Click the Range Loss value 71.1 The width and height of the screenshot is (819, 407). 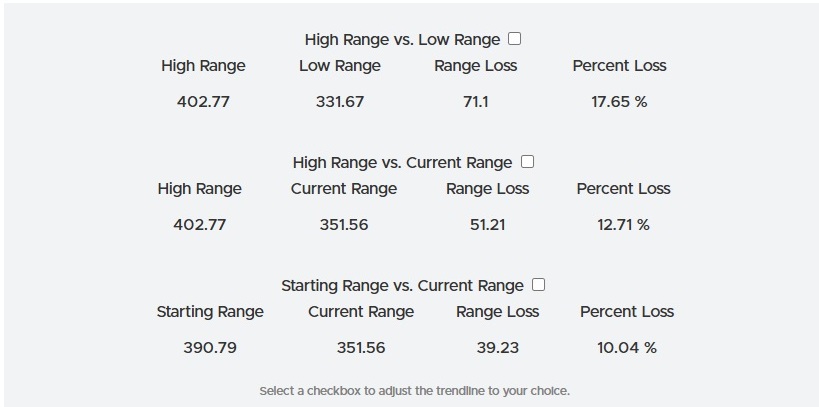(x=476, y=102)
